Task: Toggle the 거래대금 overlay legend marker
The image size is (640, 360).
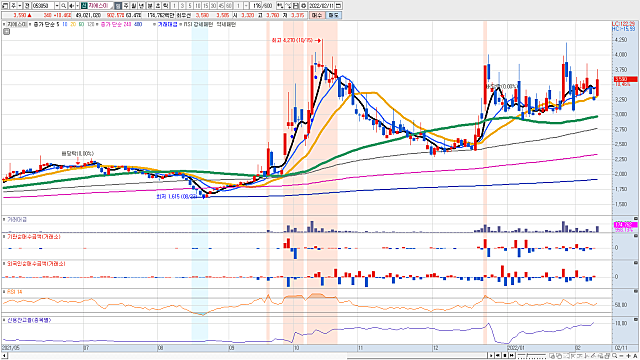Action: pos(155,24)
